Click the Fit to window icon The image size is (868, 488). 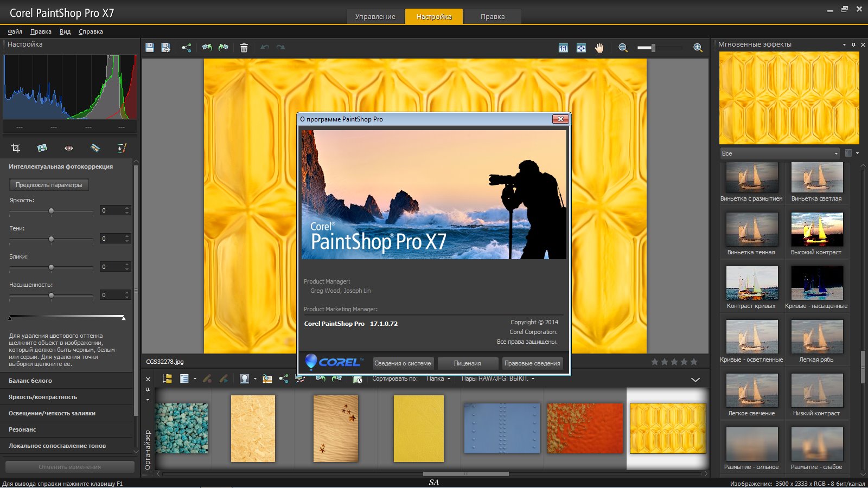coord(581,48)
